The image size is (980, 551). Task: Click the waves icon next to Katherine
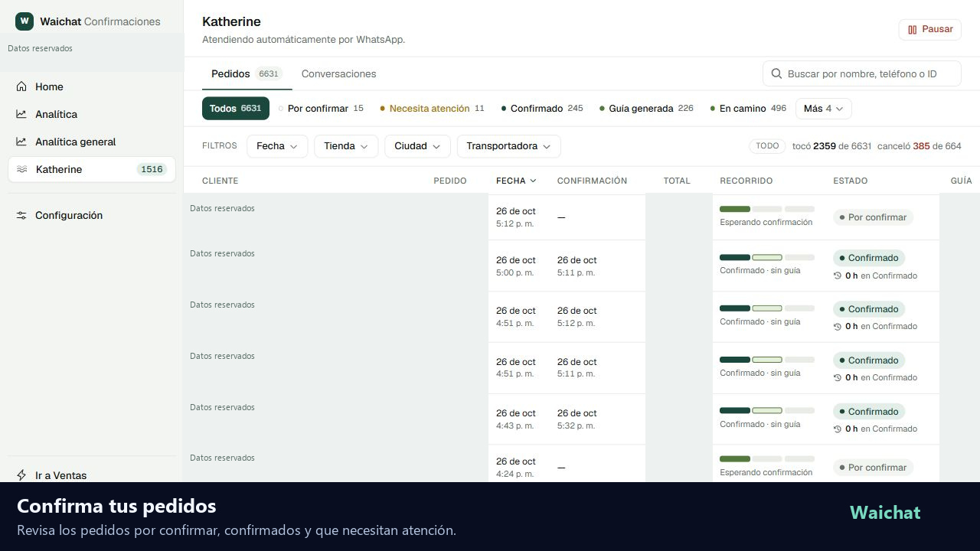tap(21, 169)
